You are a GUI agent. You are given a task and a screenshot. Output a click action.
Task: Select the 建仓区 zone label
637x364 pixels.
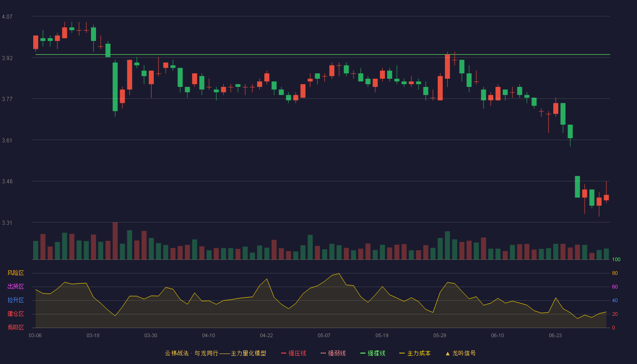coord(15,314)
